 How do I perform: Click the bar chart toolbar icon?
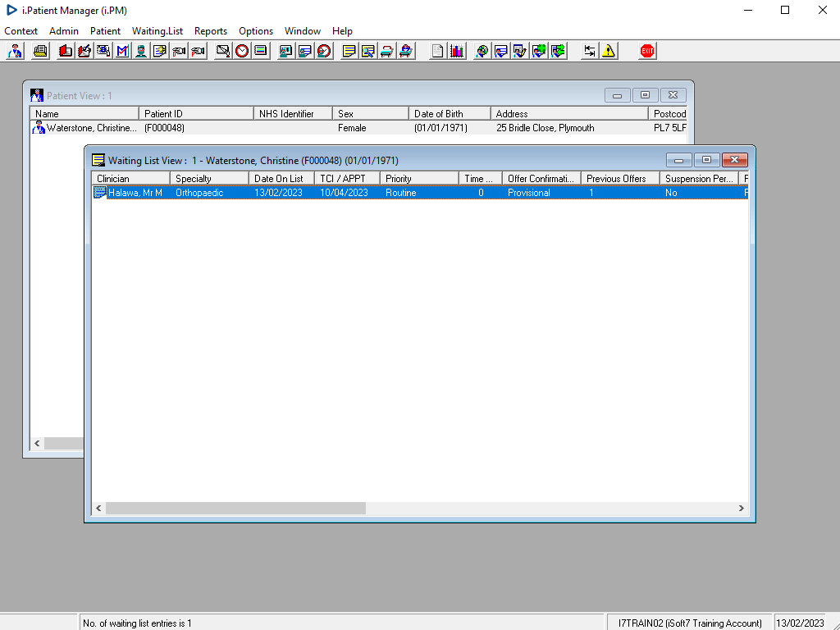tap(457, 51)
